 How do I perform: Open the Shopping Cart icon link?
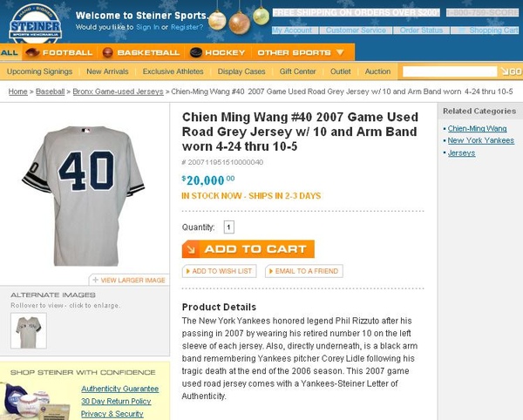click(x=462, y=30)
